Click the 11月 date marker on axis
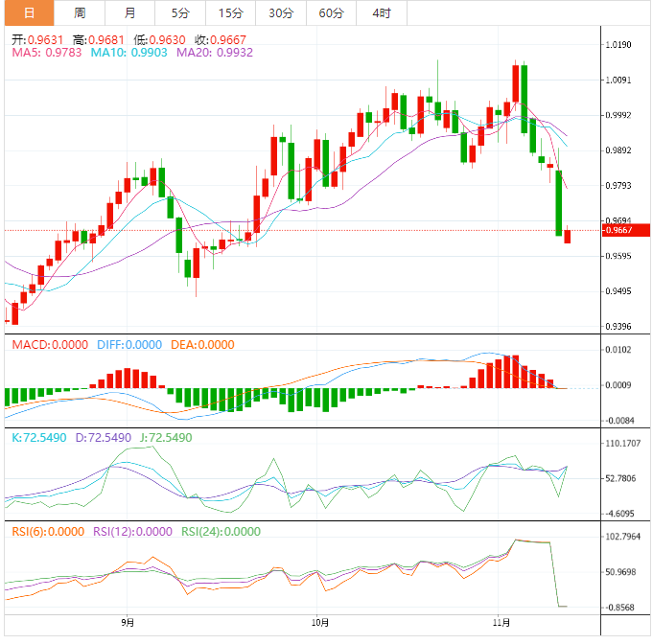The width and height of the screenshot is (653, 644). coord(501,622)
